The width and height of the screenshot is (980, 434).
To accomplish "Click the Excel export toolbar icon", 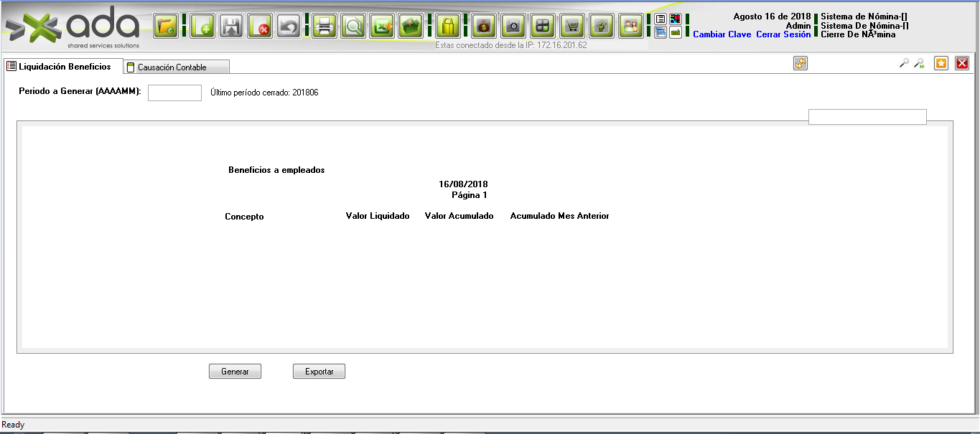I will 382,27.
